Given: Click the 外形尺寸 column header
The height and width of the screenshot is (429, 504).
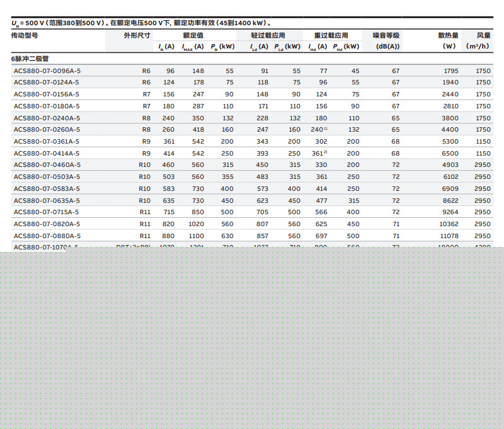Looking at the screenshot, I should 137,35.
